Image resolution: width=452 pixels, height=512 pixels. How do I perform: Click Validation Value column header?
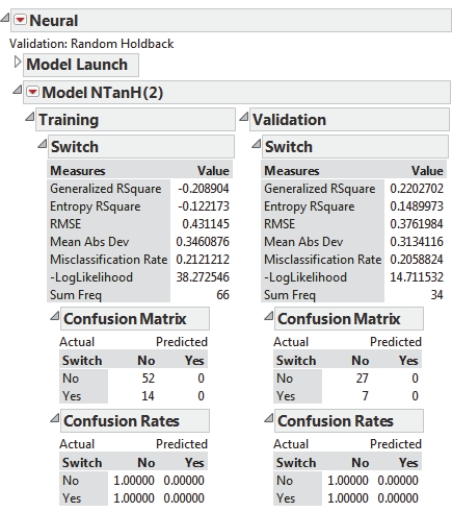coord(427,171)
